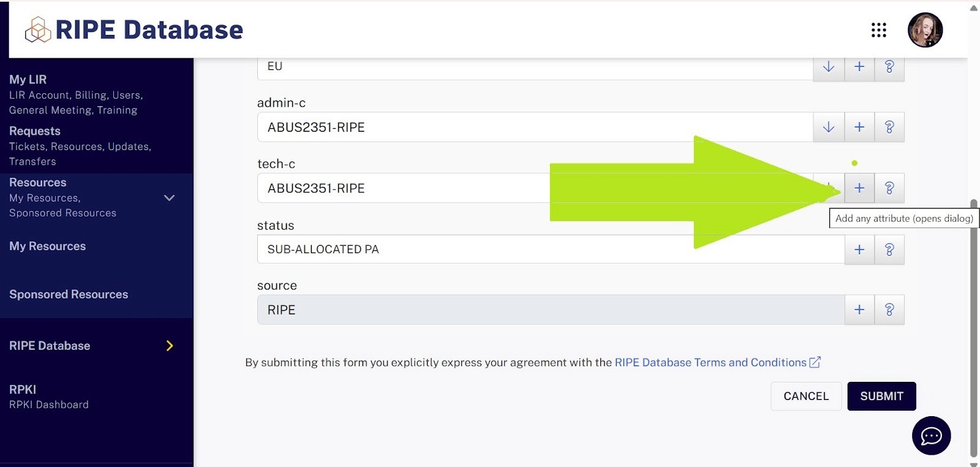Expand the RIPE Database sidebar chevron
This screenshot has width=980, height=467.
[x=170, y=346]
